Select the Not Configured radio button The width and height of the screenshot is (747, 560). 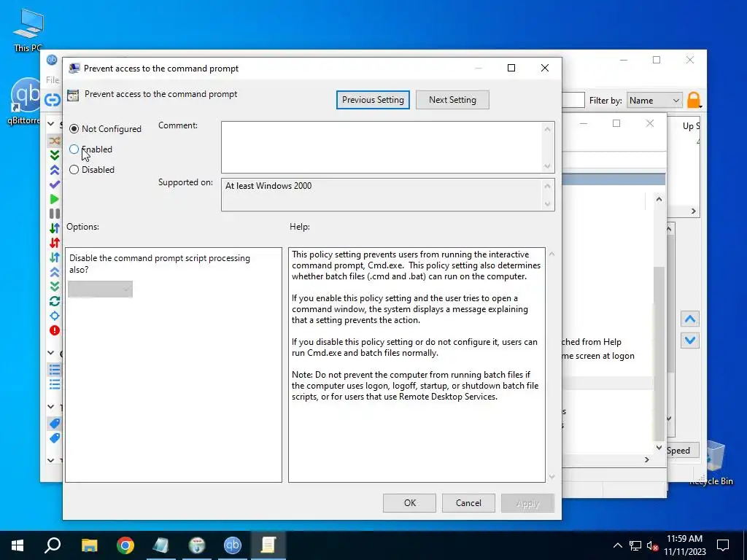click(x=74, y=129)
